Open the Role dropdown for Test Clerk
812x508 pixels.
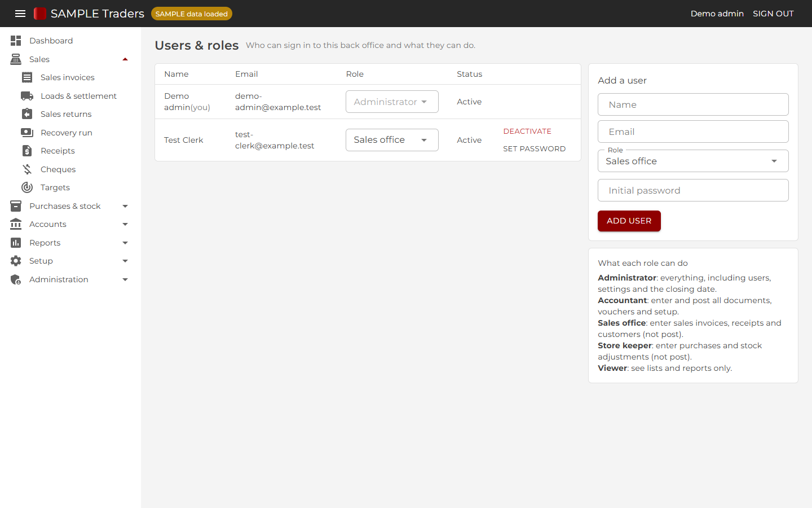click(x=392, y=140)
